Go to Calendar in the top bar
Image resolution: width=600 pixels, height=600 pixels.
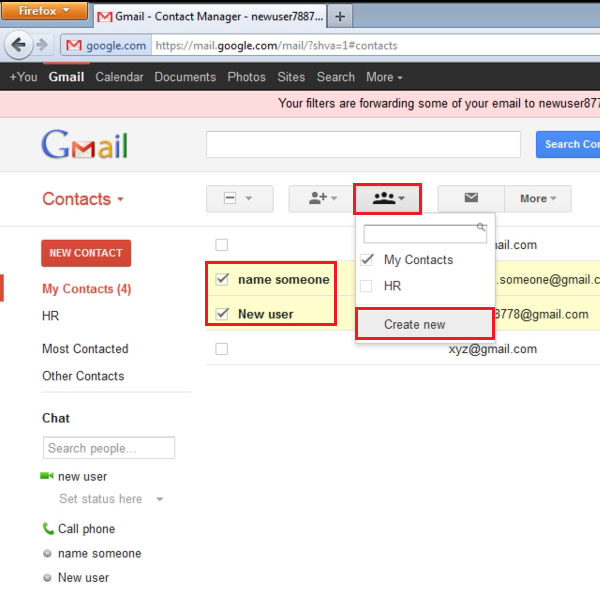point(119,77)
